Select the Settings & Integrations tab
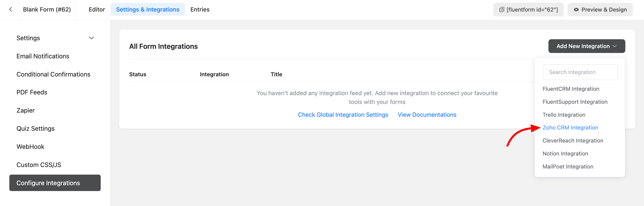Image resolution: width=644 pixels, height=206 pixels. [148, 10]
